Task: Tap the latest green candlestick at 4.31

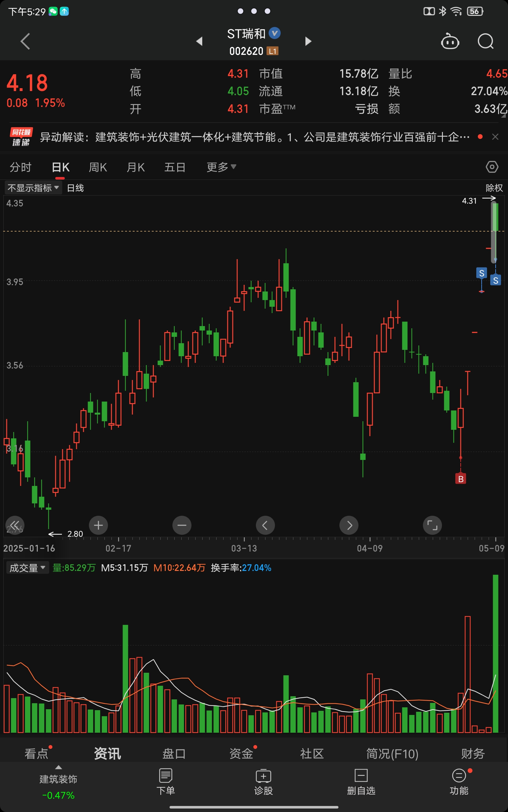Action: 495,232
